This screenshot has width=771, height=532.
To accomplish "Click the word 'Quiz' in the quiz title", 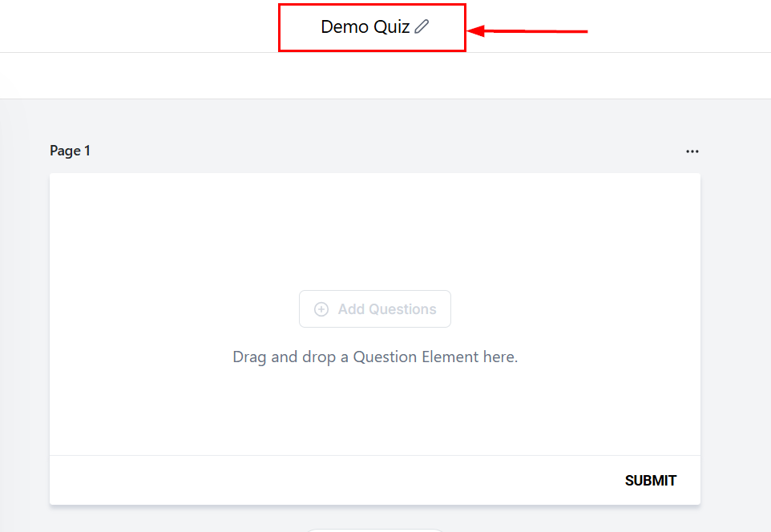I will [392, 27].
